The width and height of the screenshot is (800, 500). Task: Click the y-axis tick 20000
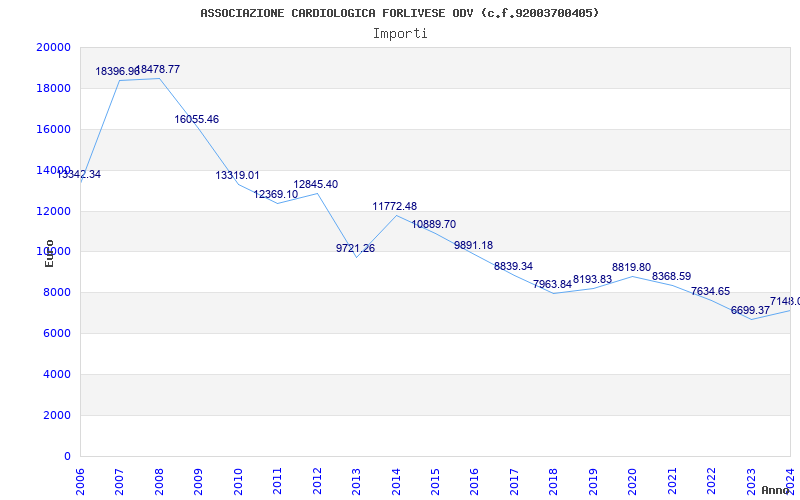53,47
